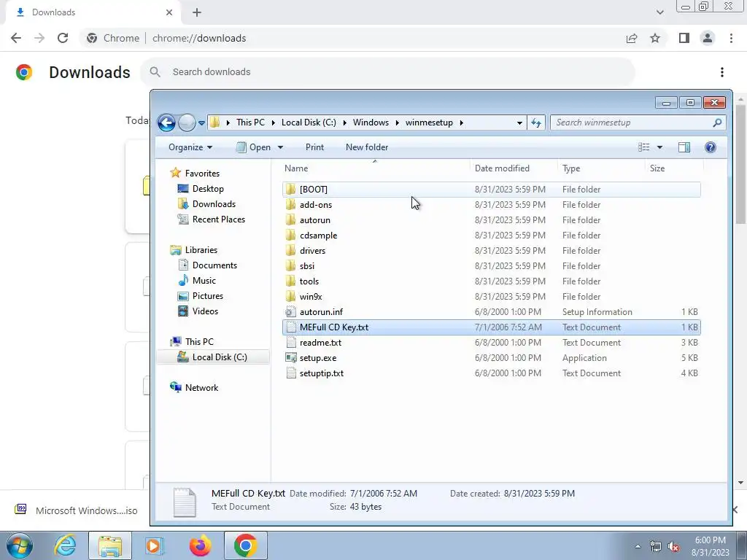The height and width of the screenshot is (560, 747).
Task: Bookmark this page with Chrome star
Action: (655, 38)
